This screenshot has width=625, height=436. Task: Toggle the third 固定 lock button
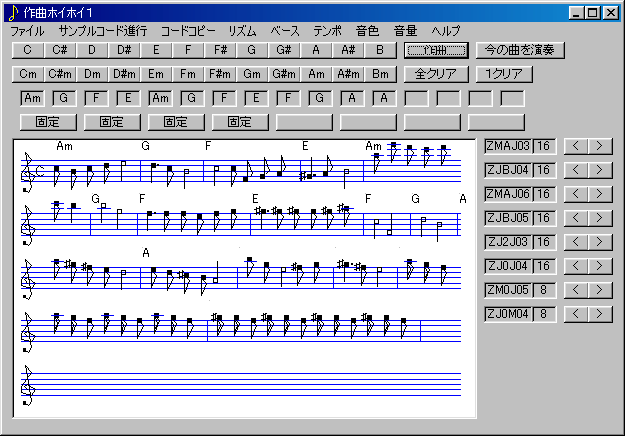point(176,122)
